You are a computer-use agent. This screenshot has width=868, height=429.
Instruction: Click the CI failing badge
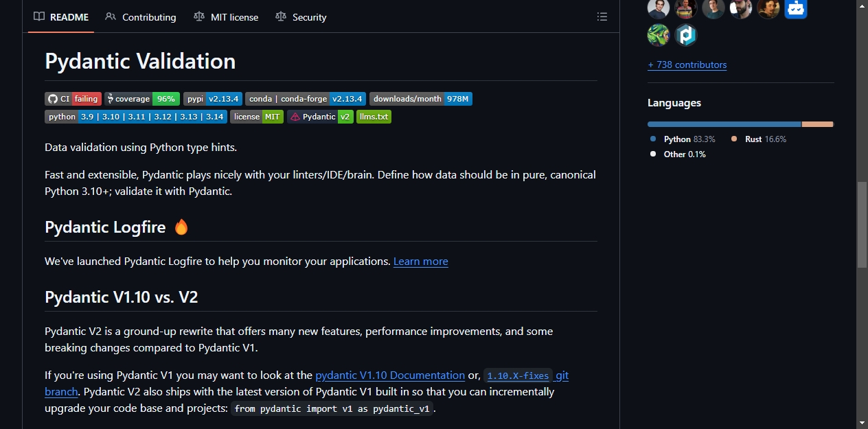73,99
